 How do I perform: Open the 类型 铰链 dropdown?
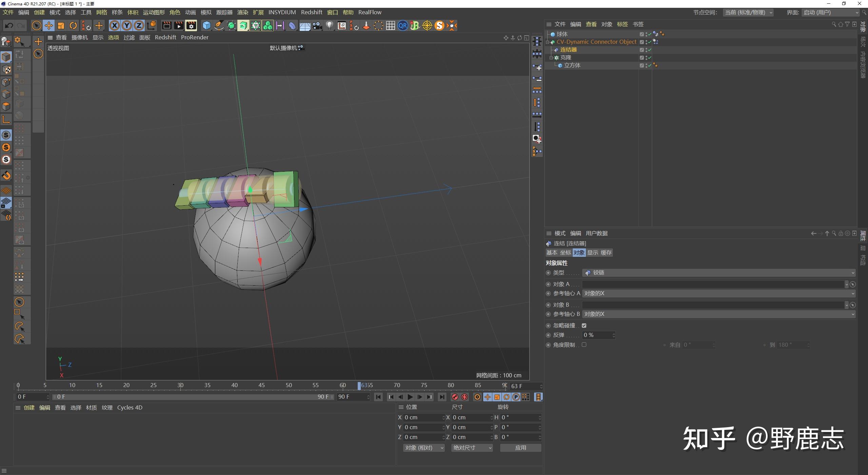(718, 273)
